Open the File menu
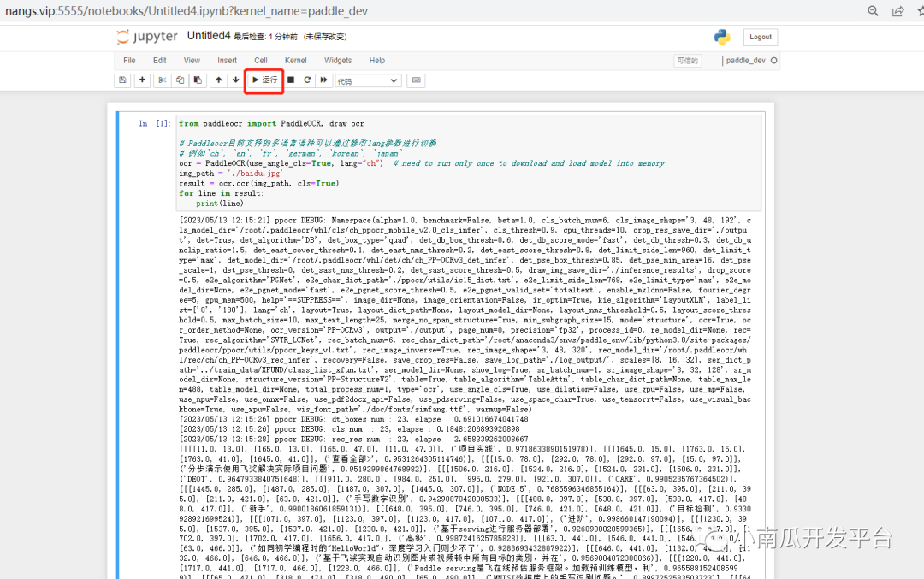Image resolution: width=924 pixels, height=579 pixels. 130,61
